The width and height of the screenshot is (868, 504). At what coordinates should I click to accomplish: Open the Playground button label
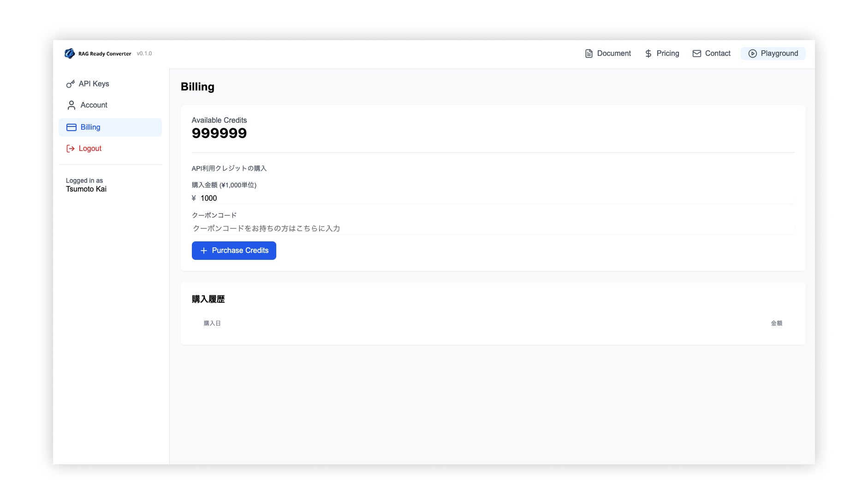[x=779, y=54]
